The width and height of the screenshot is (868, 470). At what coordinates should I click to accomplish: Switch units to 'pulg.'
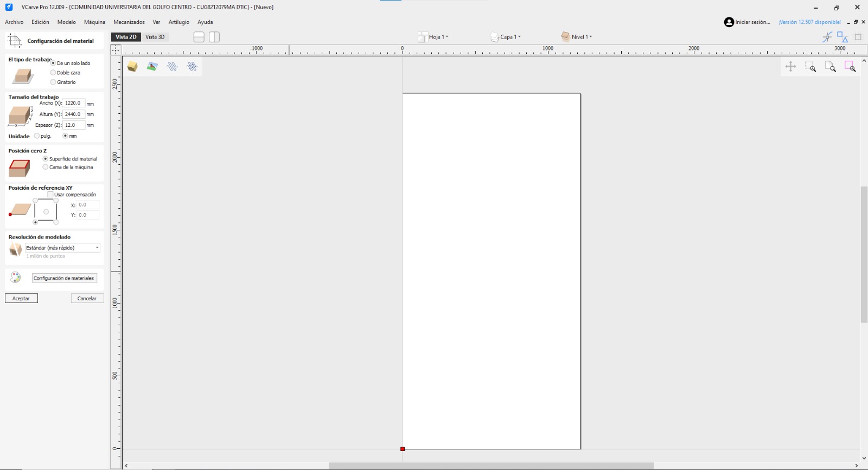[x=37, y=136]
